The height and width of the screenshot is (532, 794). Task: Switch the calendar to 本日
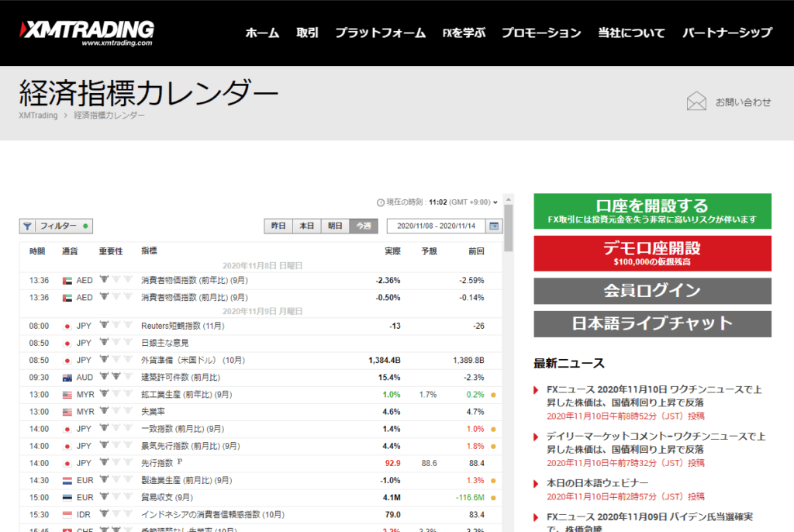[306, 226]
